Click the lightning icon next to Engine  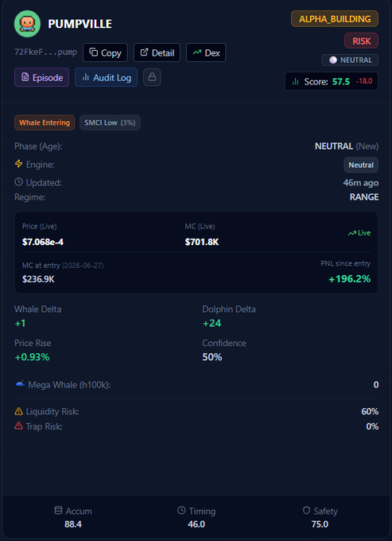pyautogui.click(x=18, y=164)
